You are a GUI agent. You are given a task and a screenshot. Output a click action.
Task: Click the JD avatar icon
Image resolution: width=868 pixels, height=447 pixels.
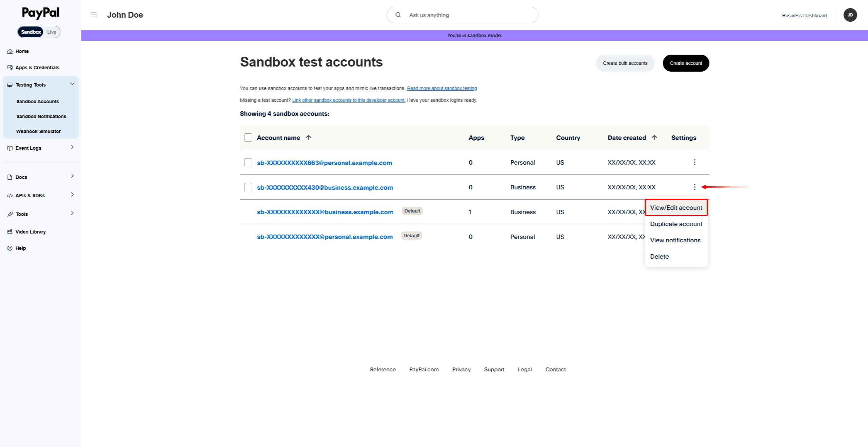850,15
